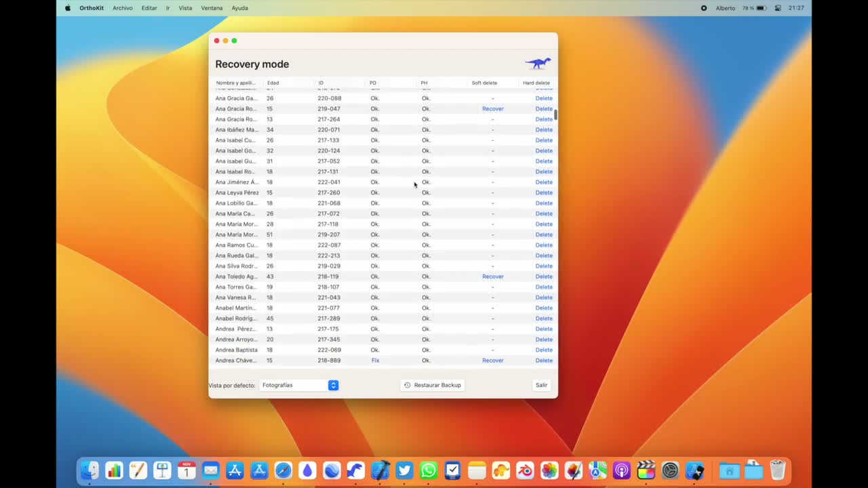Sort by the ID column header

[x=321, y=83]
